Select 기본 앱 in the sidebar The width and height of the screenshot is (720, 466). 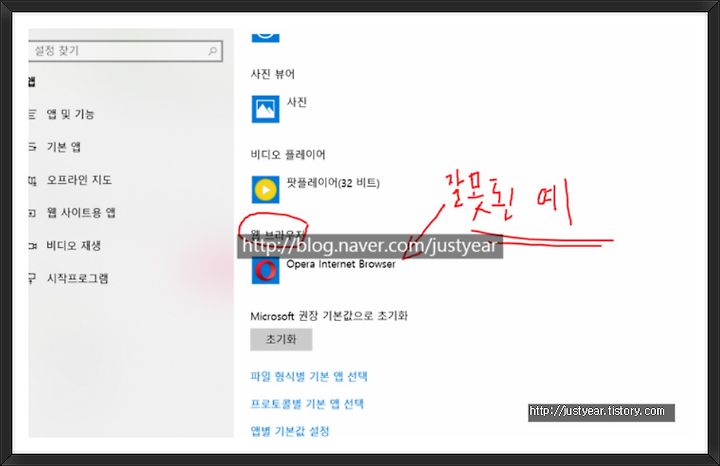tap(63, 147)
